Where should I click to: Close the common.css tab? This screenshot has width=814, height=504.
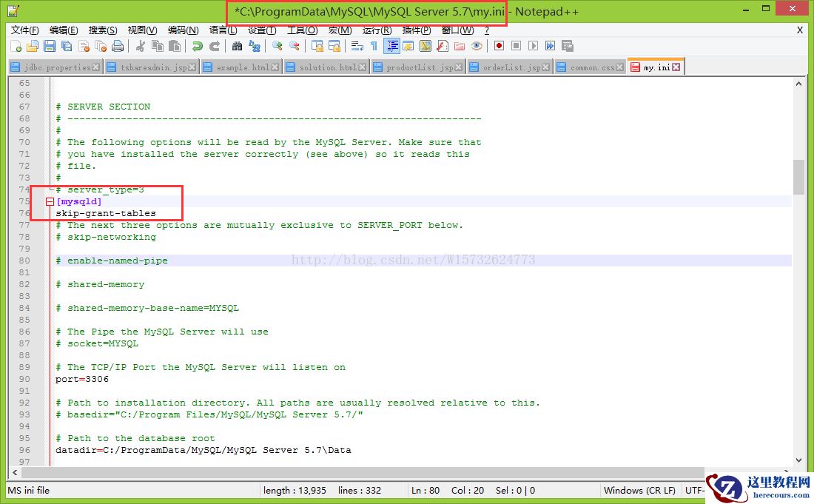click(x=620, y=67)
